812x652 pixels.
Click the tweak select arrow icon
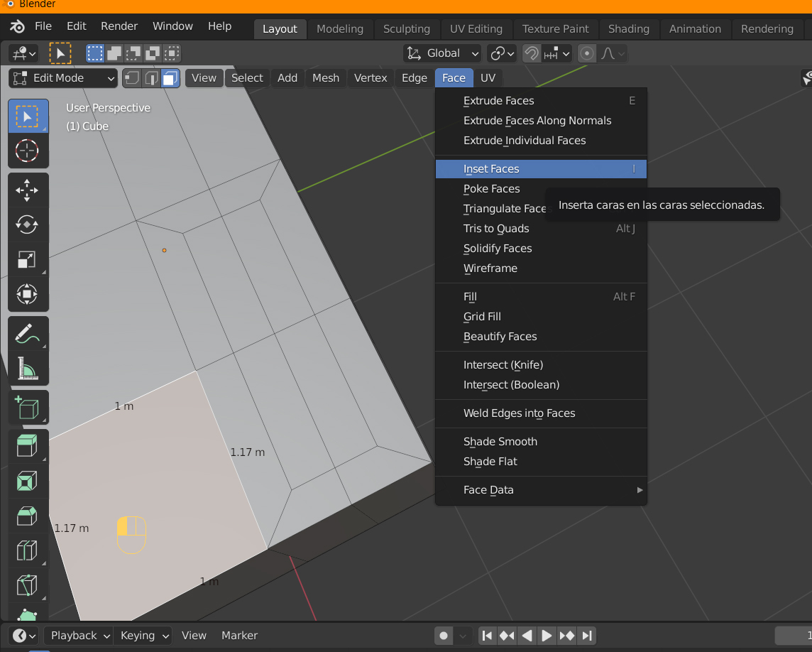click(60, 53)
